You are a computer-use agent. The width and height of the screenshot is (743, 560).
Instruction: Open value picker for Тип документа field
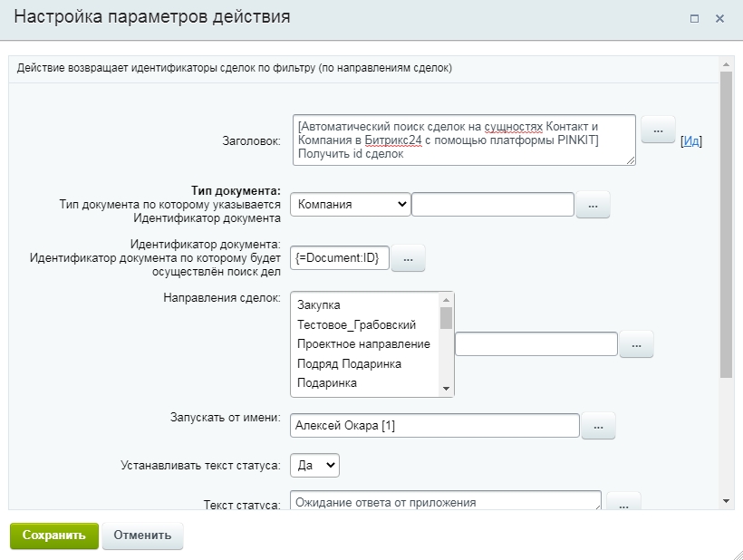tap(593, 205)
